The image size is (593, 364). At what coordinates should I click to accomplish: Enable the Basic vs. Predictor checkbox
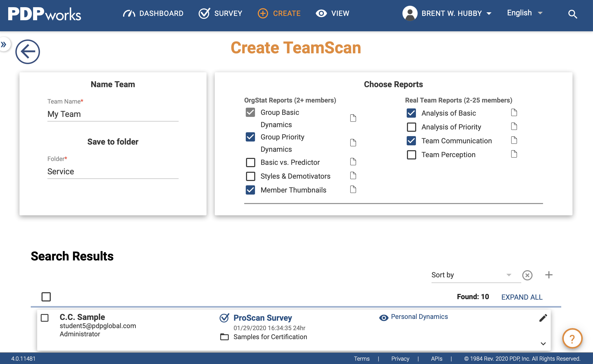click(x=250, y=162)
